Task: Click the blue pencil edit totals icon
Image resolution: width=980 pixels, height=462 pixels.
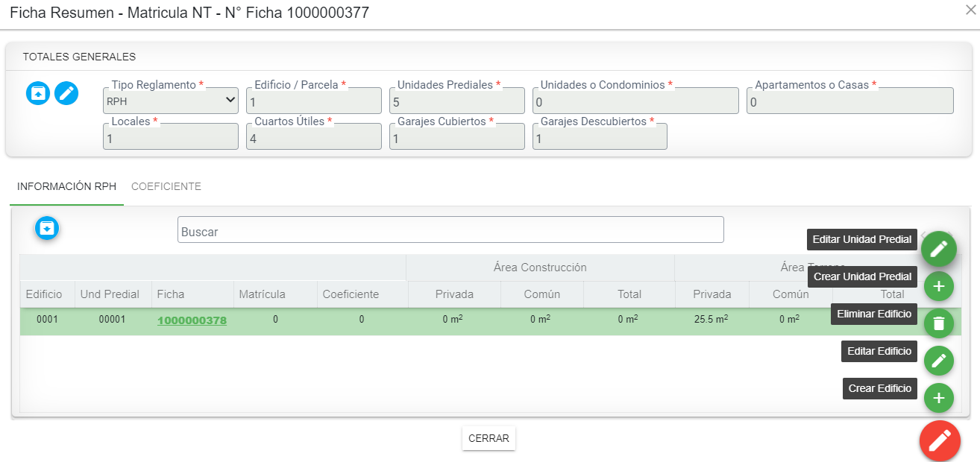Action: coord(66,93)
